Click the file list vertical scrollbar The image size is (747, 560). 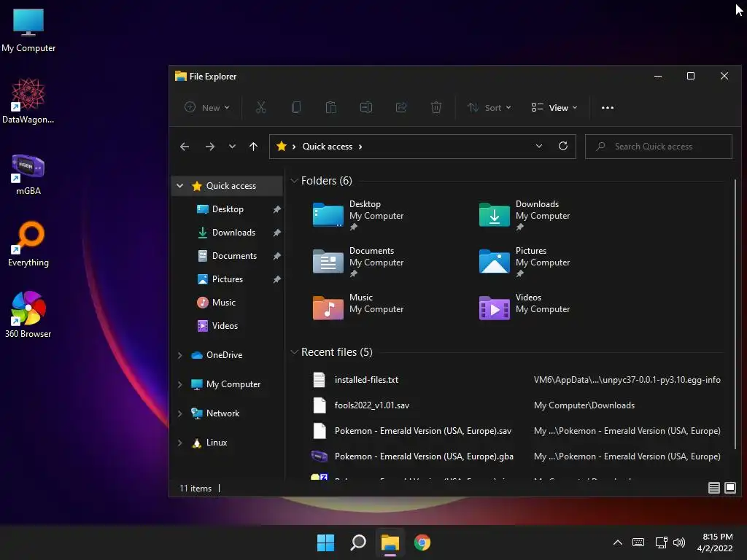735,314
